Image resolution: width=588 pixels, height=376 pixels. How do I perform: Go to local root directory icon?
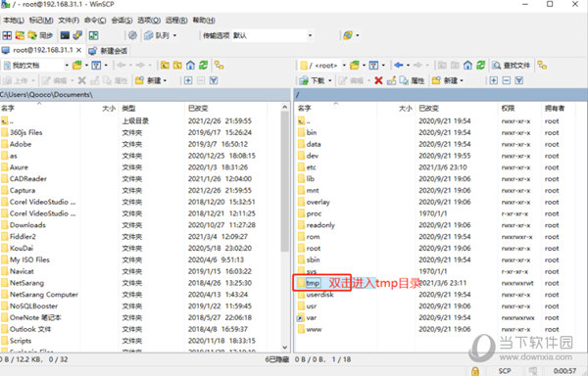point(177,66)
